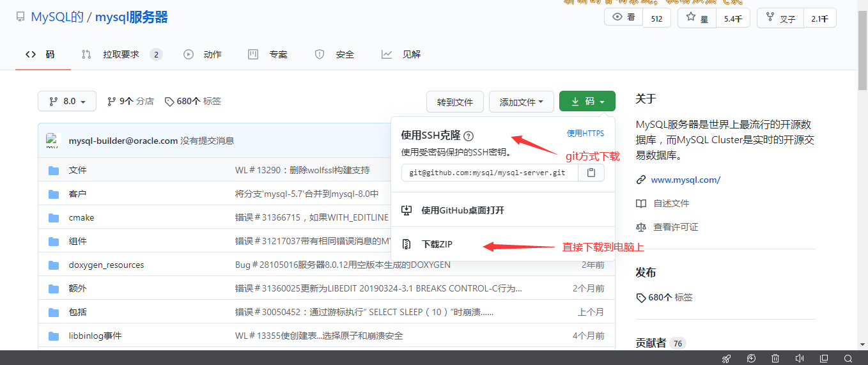Click the GitHub Desktop download icon
Viewport: 868px width, 365px height.
tap(406, 210)
